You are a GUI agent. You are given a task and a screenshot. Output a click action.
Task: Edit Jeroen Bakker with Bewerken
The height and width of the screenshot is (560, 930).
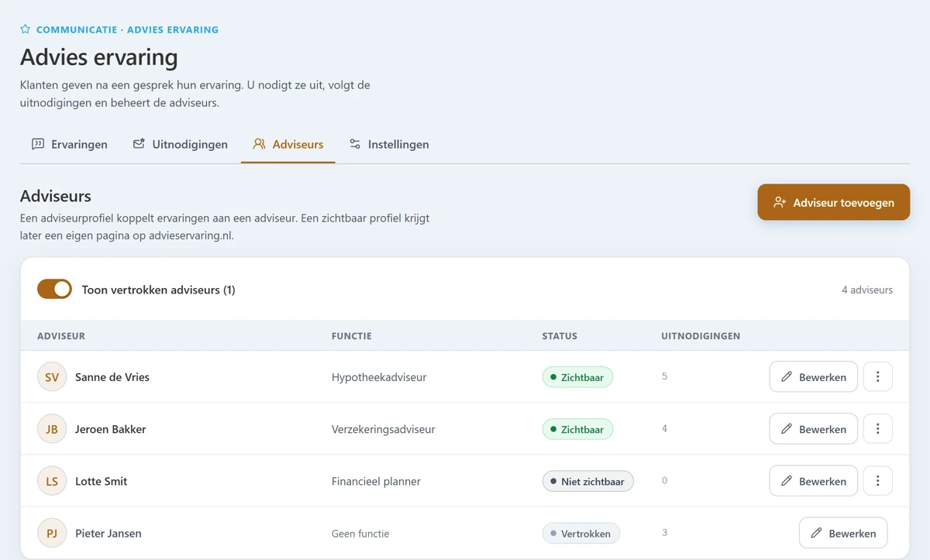point(813,428)
